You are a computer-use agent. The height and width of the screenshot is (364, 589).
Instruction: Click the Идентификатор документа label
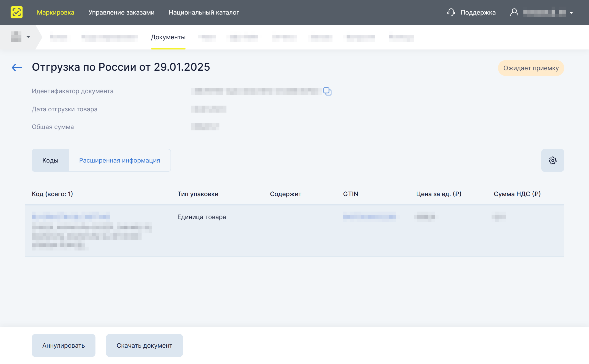[73, 91]
